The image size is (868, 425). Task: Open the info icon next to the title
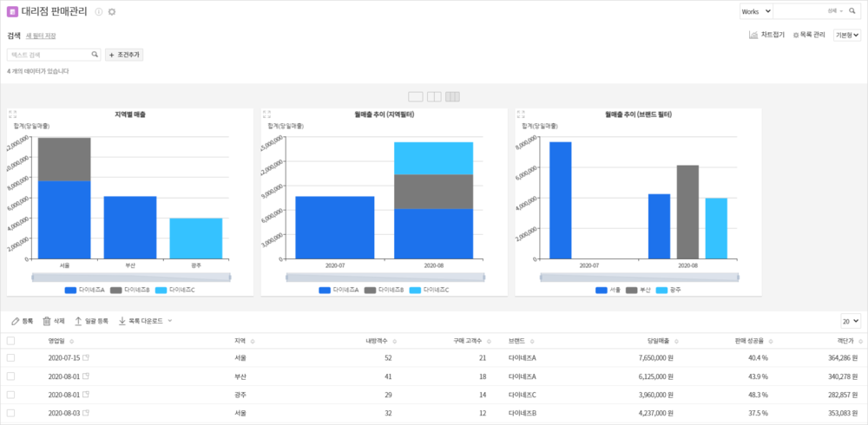[x=99, y=11]
